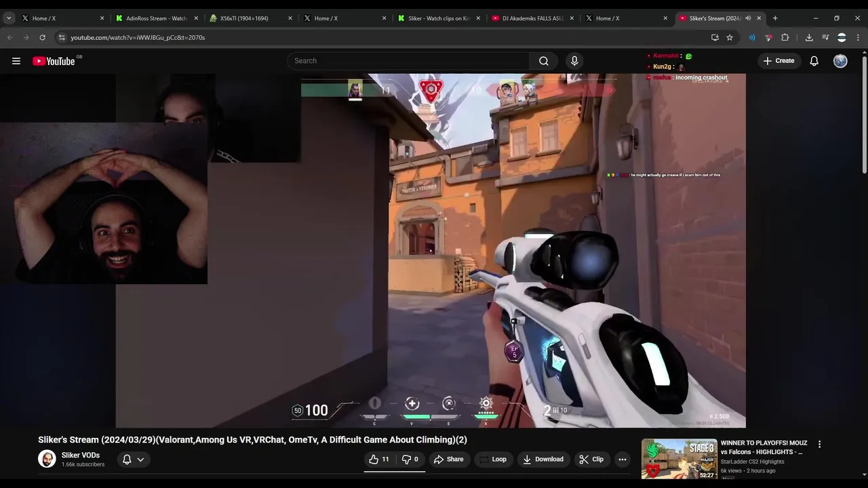Screen dimensions: 868x488
Task: Open the Extensions puzzle icon
Action: [785, 37]
